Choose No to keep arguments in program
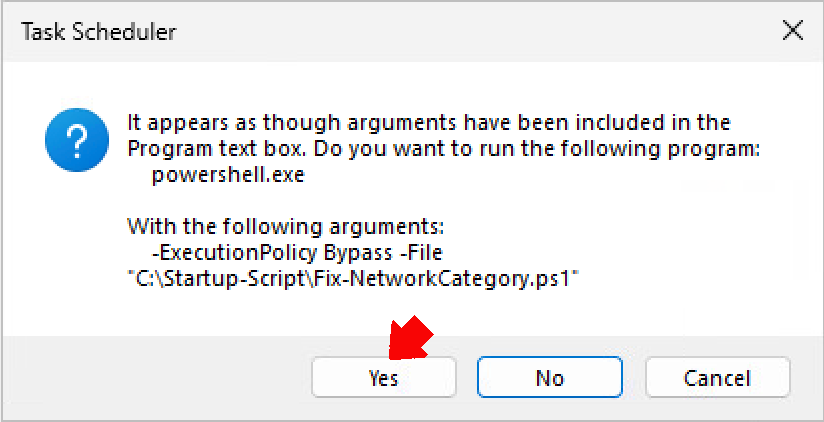Image resolution: width=824 pixels, height=422 pixels. (x=550, y=377)
